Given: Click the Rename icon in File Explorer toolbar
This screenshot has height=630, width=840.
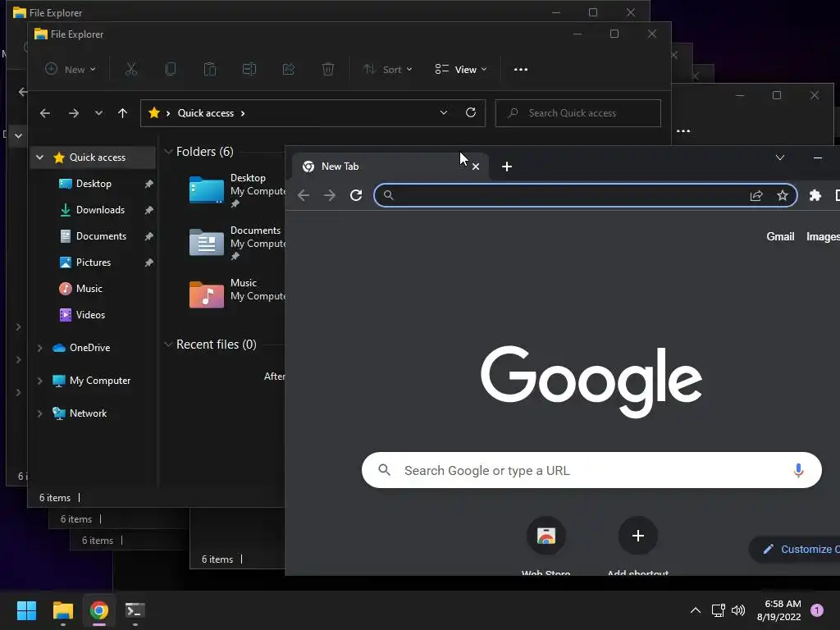Looking at the screenshot, I should point(249,69).
